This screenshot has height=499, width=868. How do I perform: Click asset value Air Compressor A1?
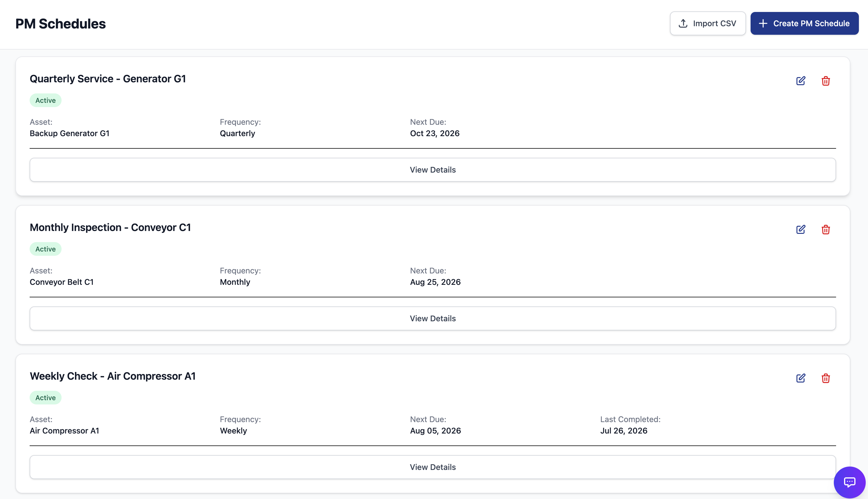coord(64,431)
